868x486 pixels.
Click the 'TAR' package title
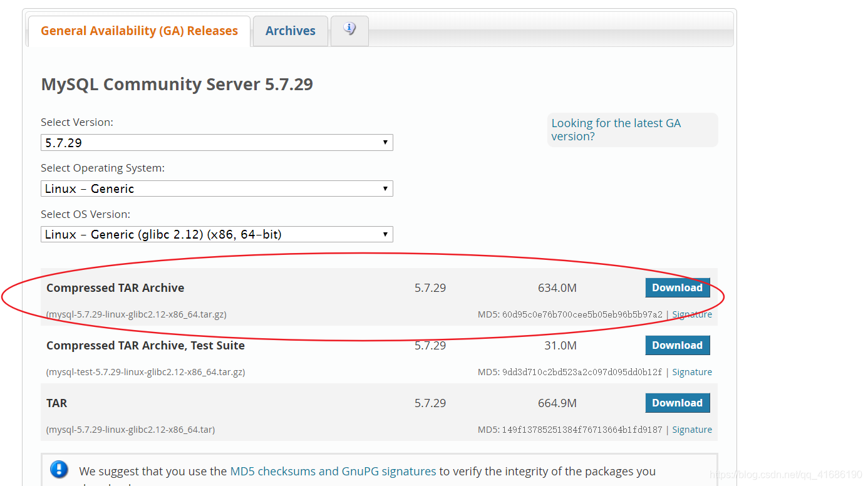[56, 403]
